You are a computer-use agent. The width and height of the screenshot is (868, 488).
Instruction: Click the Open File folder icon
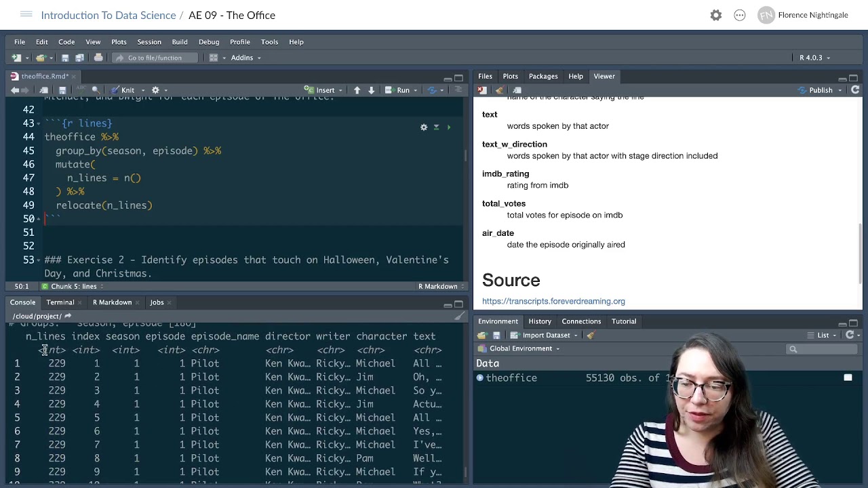[x=41, y=58]
